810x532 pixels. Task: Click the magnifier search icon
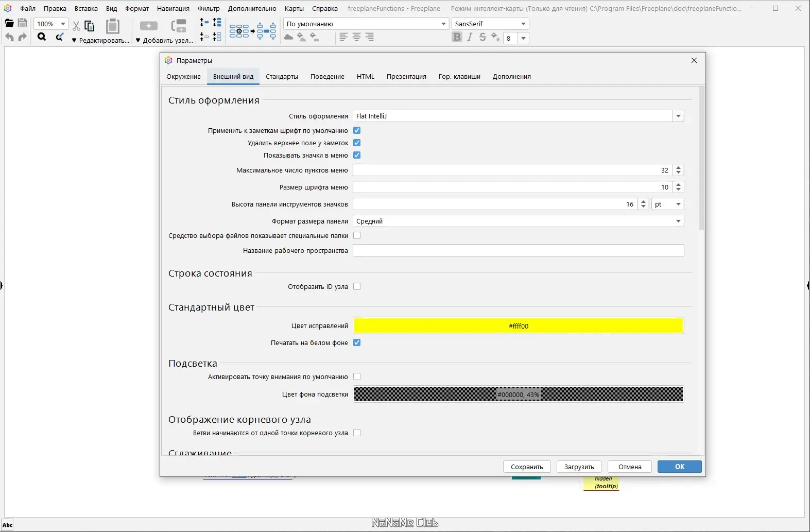pyautogui.click(x=42, y=37)
